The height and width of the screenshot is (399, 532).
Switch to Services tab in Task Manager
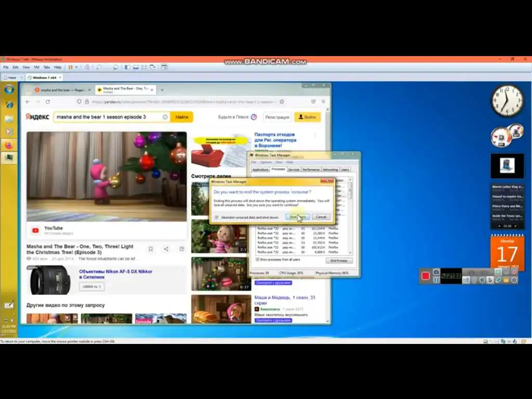(294, 169)
